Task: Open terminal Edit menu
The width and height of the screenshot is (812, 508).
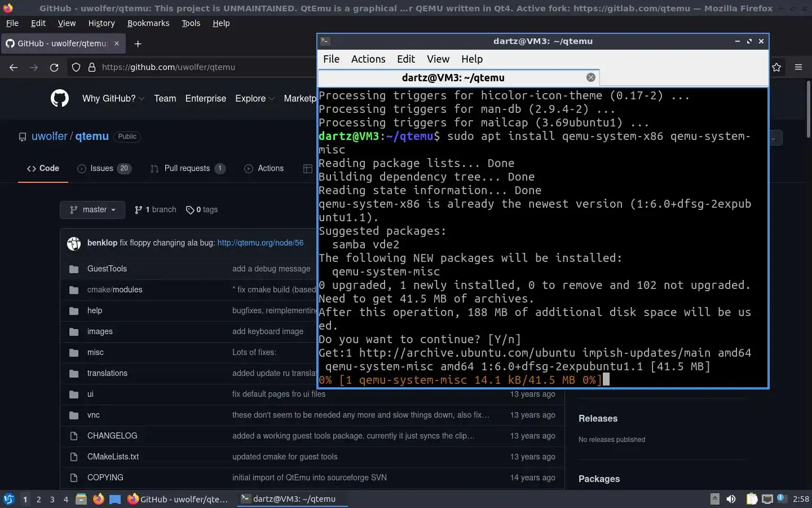Action: pos(406,59)
